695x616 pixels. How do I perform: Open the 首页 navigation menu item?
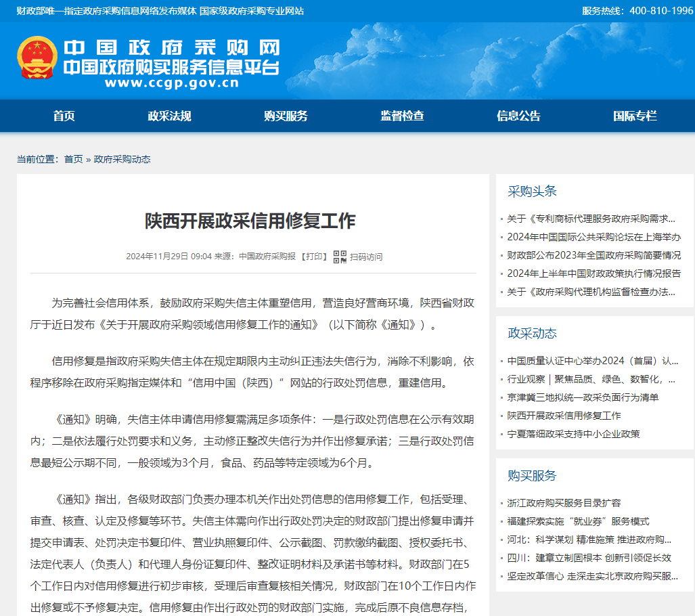[64, 116]
